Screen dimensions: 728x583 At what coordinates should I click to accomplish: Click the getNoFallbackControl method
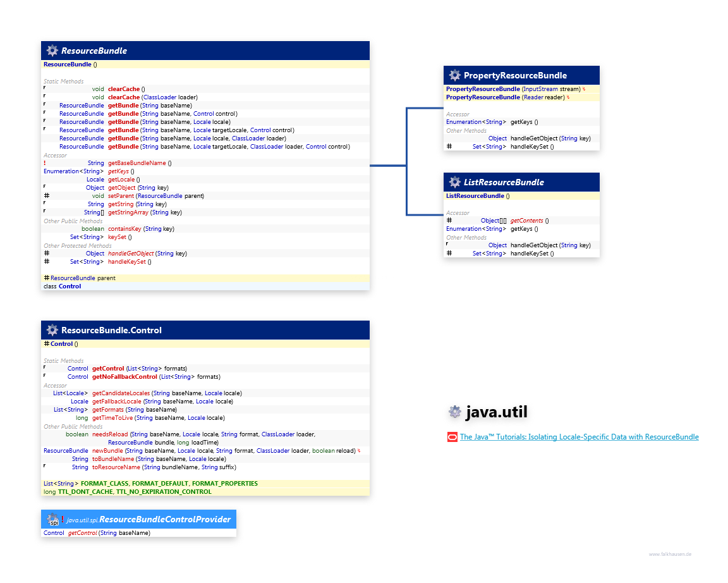point(125,377)
